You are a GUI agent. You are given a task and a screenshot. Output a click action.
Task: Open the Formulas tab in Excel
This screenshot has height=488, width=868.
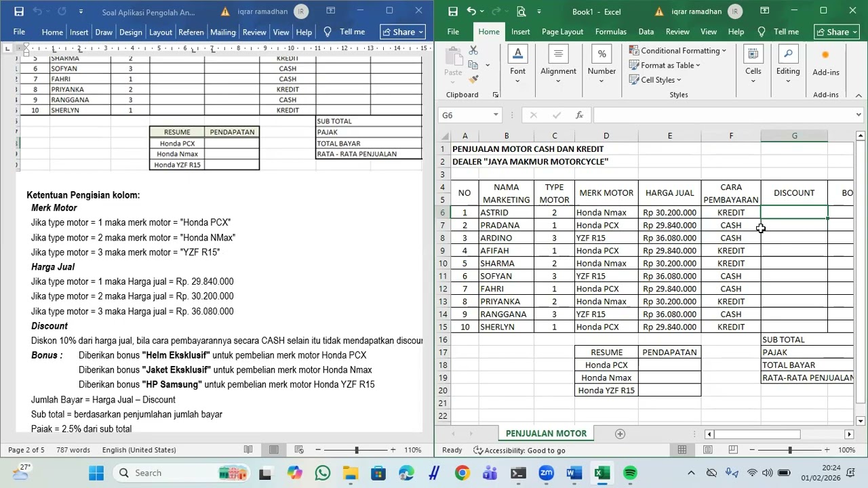(610, 32)
